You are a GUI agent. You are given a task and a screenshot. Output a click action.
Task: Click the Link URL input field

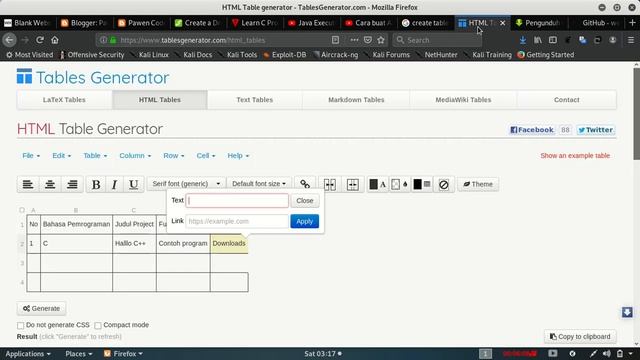pyautogui.click(x=237, y=221)
